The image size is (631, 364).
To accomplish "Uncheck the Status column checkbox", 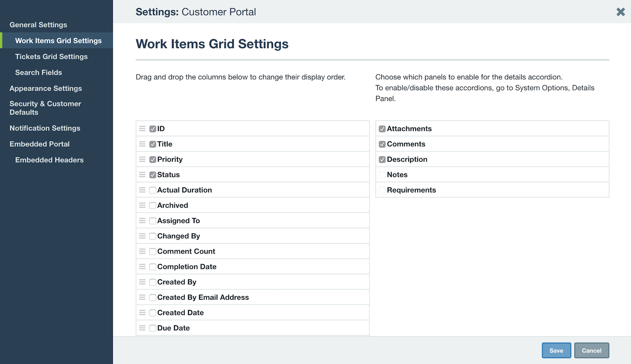I will point(153,174).
